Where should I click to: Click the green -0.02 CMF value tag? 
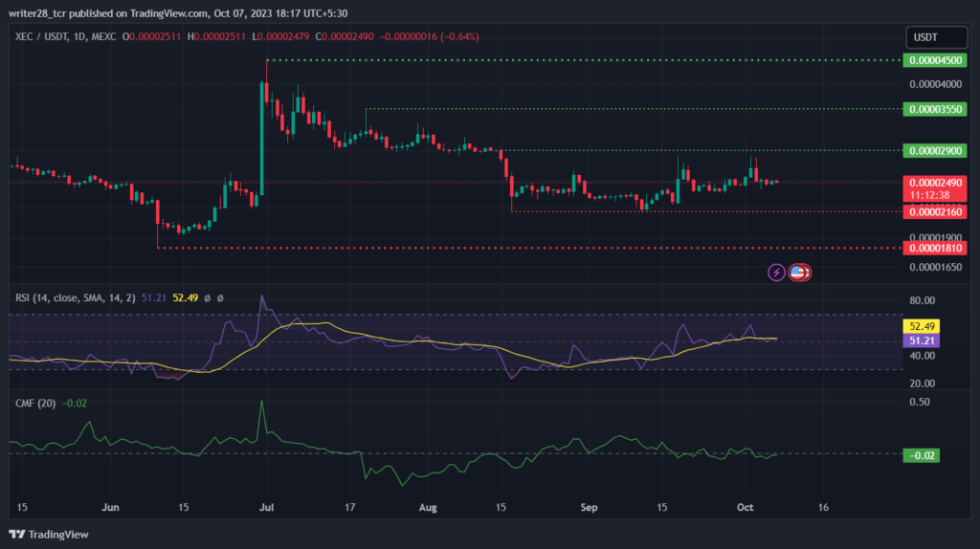tap(922, 455)
